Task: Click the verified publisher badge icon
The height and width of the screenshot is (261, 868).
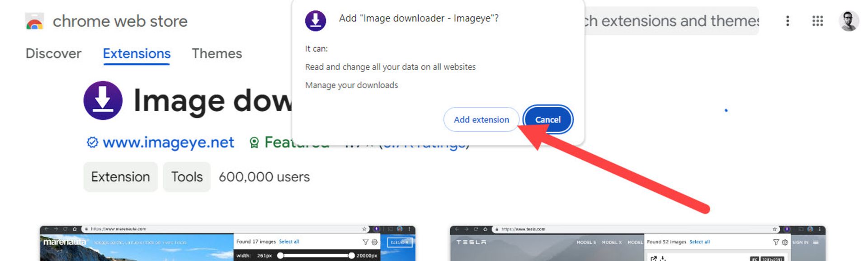Action: coord(92,142)
